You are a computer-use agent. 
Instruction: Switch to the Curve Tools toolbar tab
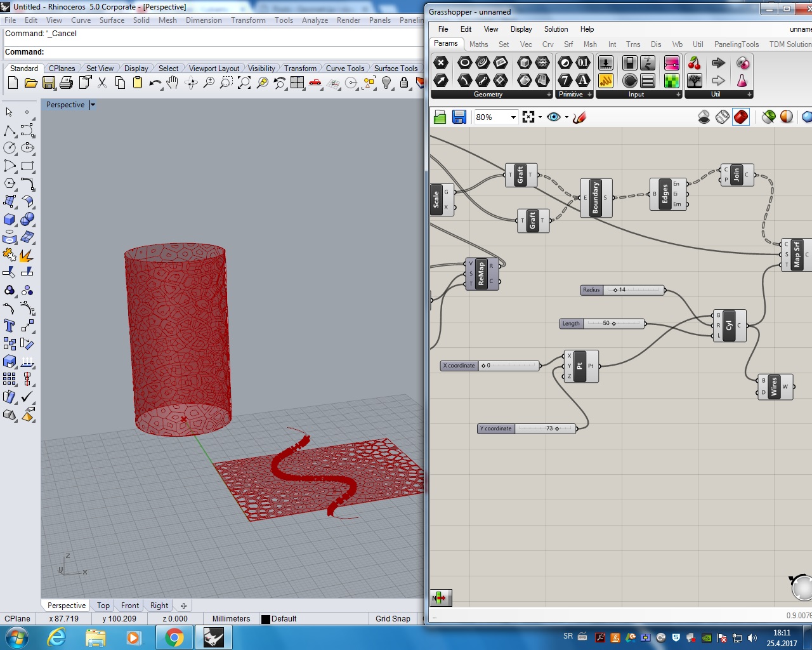(345, 69)
